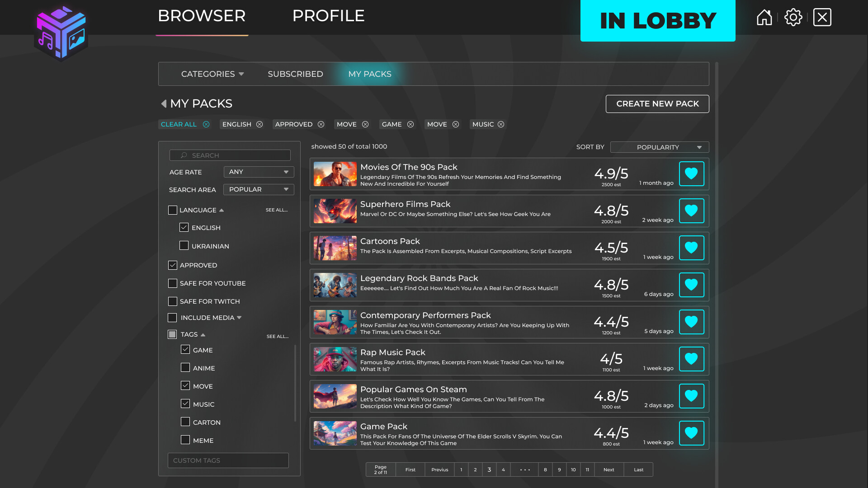Remove the ENGLISH filter chip via its X
Viewport: 868px width, 488px height.
(259, 124)
